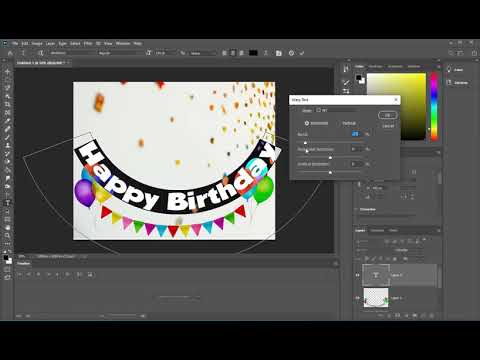480x360 pixels.
Task: Hide the text layer visibility eye
Action: (358, 275)
